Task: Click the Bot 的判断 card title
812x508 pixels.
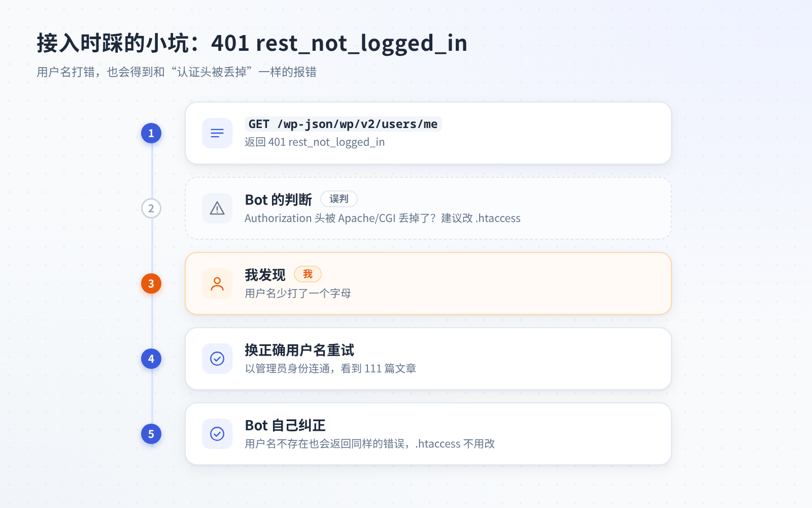Action: tap(279, 200)
